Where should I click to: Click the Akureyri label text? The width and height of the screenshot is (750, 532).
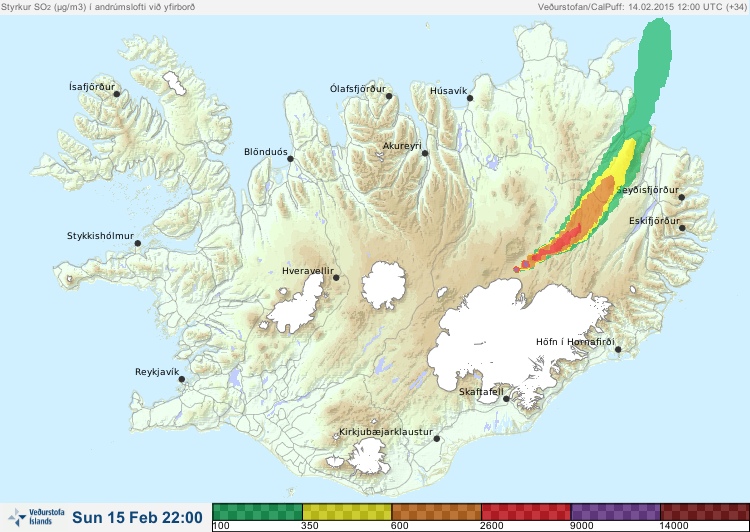coord(402,146)
